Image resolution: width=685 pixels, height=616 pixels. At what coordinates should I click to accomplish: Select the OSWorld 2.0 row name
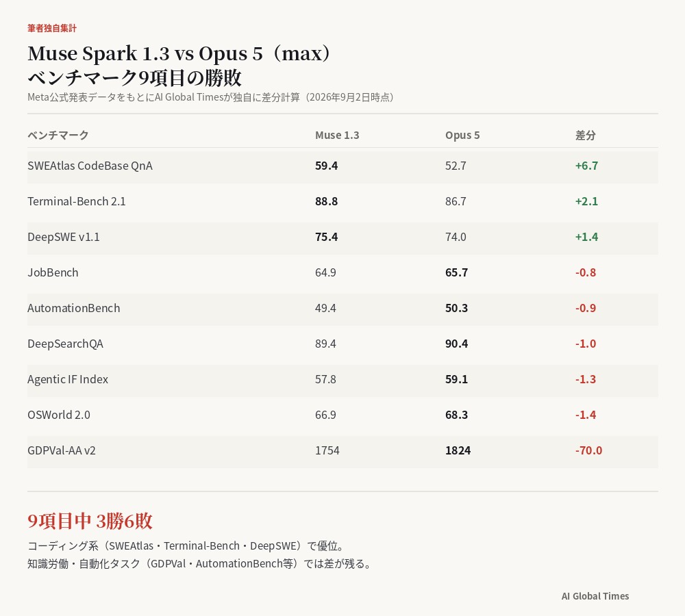coord(59,415)
